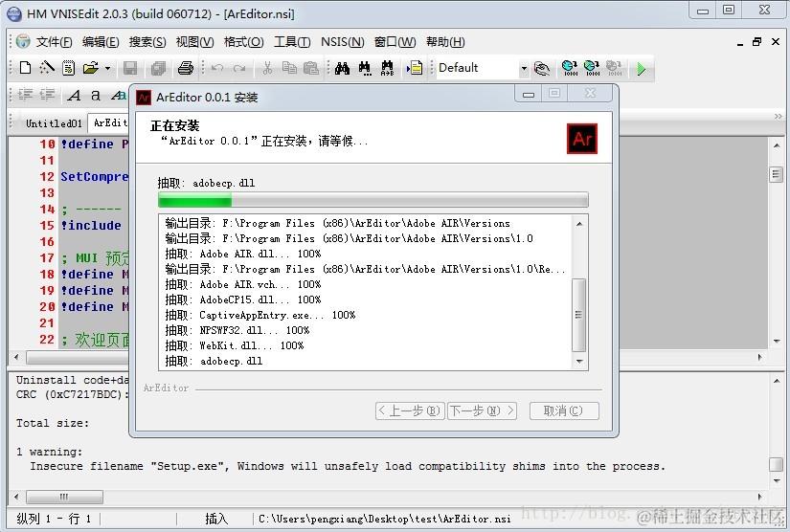
Task: Switch to the ArEdit script tab
Action: (x=109, y=122)
